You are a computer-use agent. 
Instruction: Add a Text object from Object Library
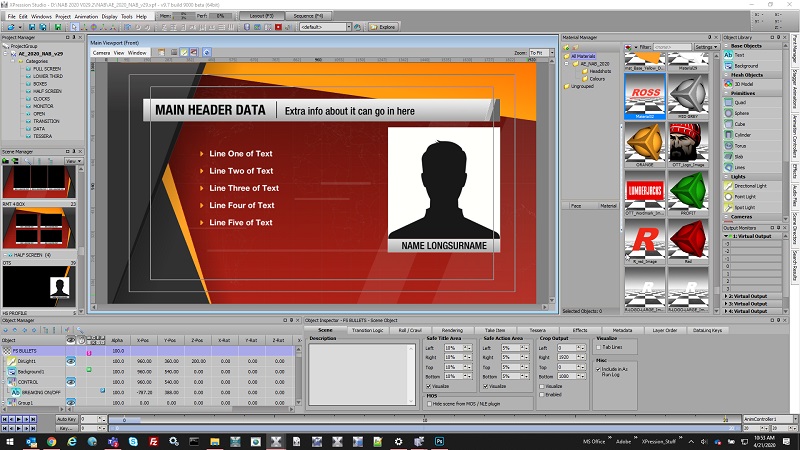coord(740,56)
